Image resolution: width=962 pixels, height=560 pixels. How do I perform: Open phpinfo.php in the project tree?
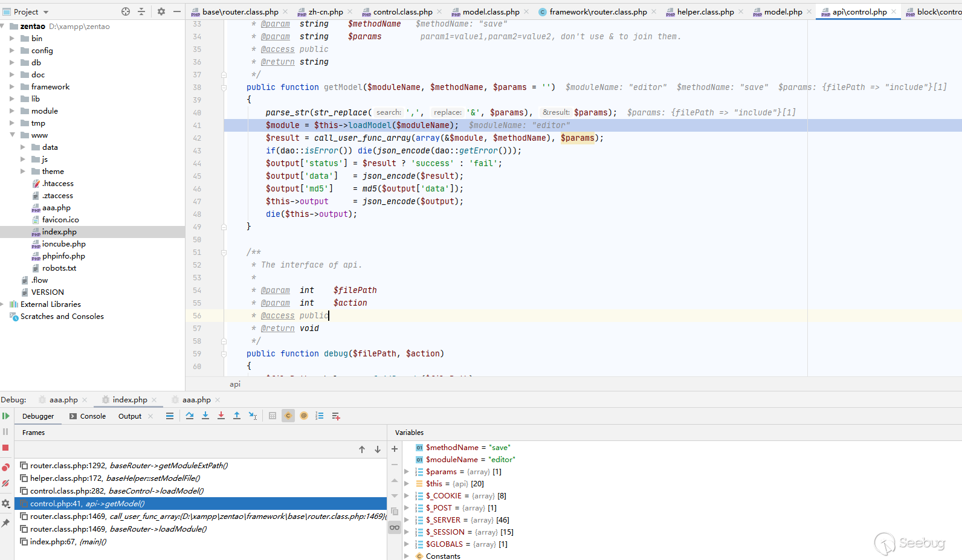63,256
